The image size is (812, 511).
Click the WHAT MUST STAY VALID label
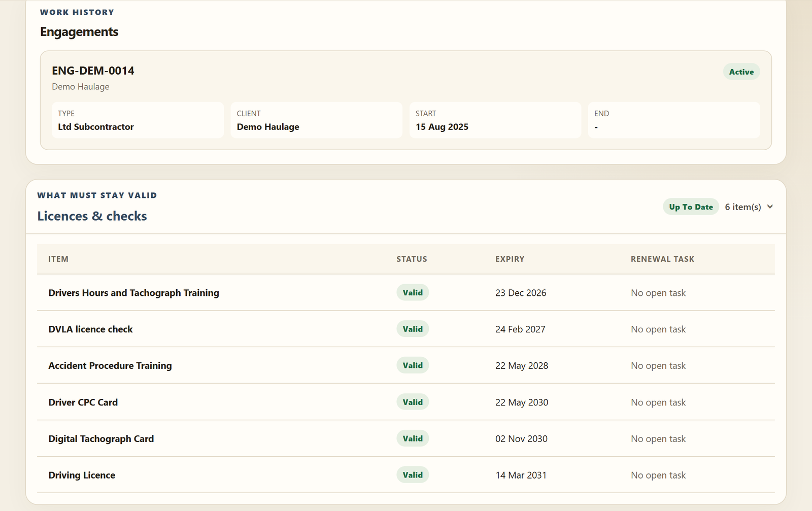click(x=97, y=195)
